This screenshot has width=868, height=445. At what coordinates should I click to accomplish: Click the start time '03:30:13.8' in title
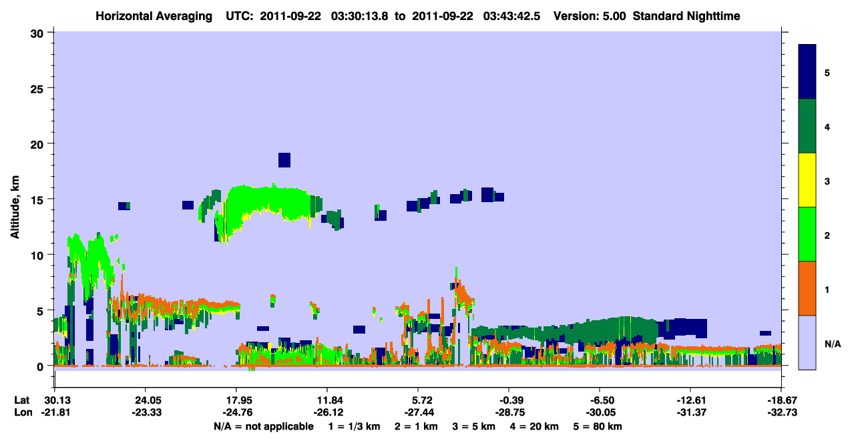click(361, 16)
